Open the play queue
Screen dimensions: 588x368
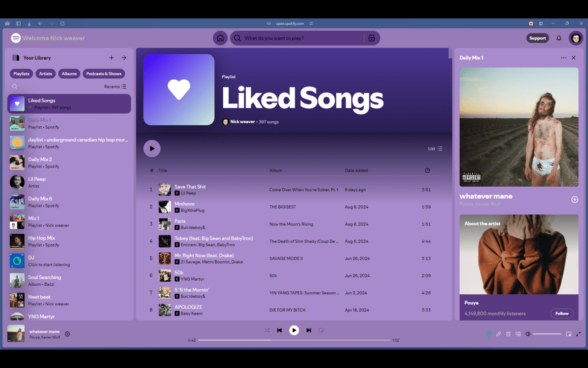click(x=509, y=334)
